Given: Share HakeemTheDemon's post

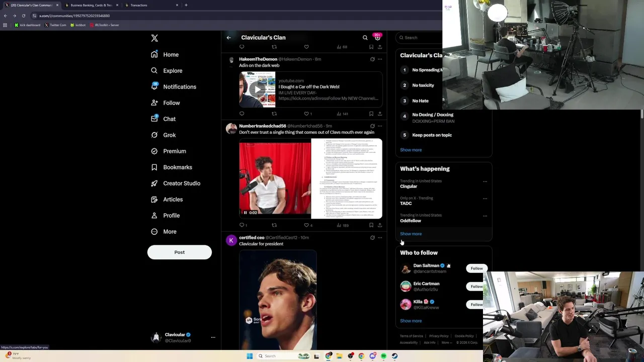Looking at the screenshot, I should (x=380, y=114).
